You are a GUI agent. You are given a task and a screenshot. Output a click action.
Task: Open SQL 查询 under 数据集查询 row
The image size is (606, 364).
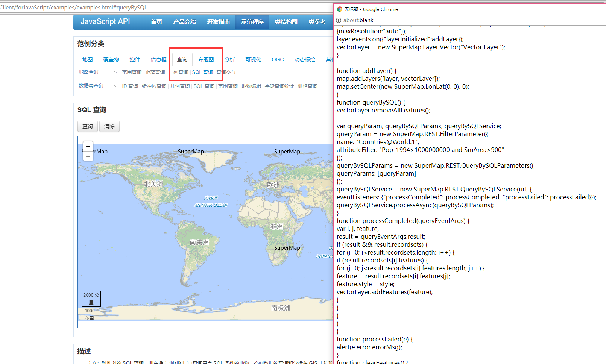(x=204, y=86)
